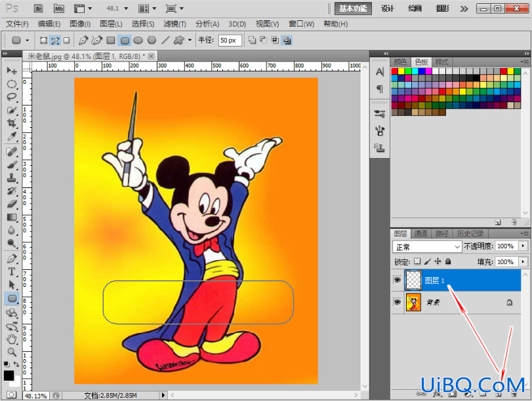Select the Quick Selection tool
The image size is (532, 401).
[12, 110]
